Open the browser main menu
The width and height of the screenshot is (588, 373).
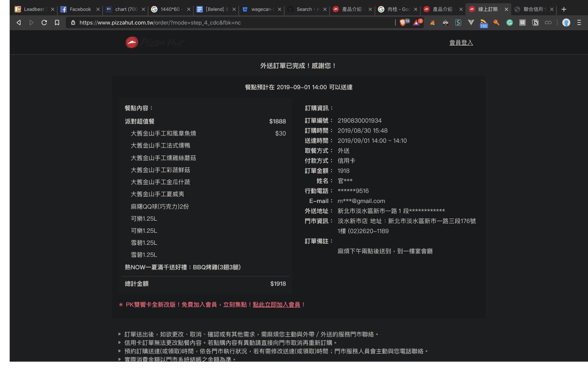(579, 23)
